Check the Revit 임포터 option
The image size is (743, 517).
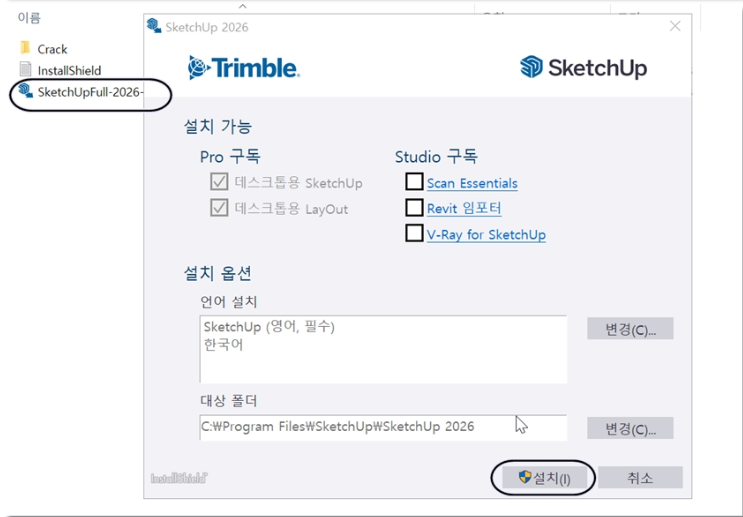(x=414, y=208)
